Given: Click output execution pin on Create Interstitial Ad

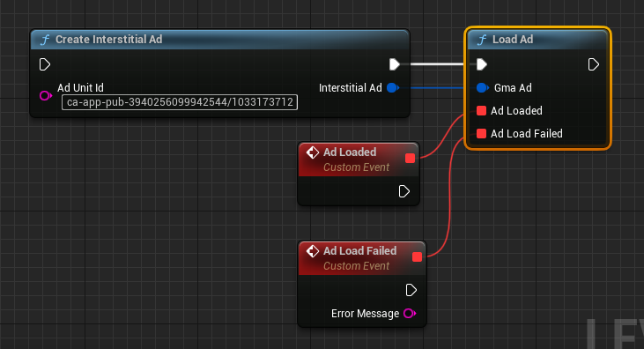Looking at the screenshot, I should tap(395, 64).
